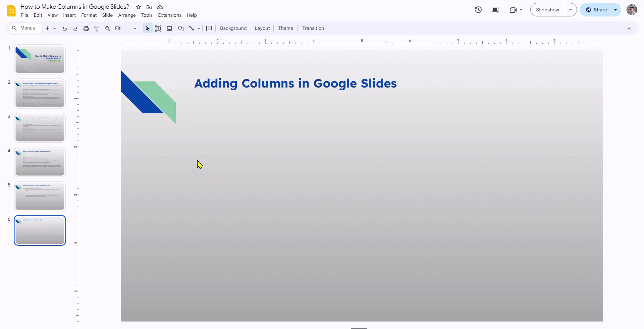Star this presentation
The height and width of the screenshot is (329, 644).
138,7
